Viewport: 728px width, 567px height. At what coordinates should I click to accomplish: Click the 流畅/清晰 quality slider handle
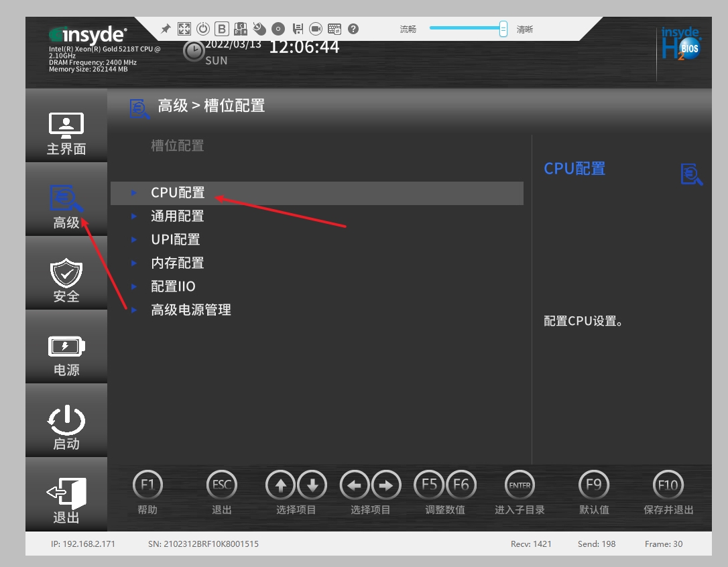pos(503,29)
